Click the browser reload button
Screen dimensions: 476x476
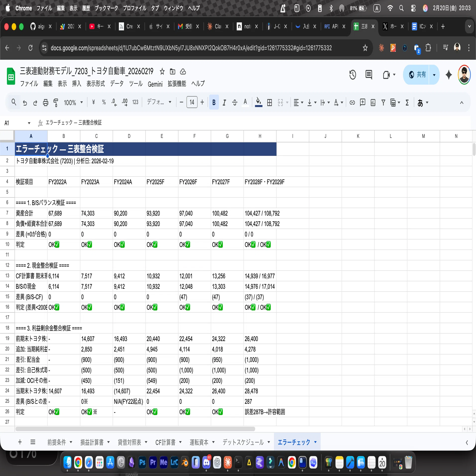click(30, 48)
